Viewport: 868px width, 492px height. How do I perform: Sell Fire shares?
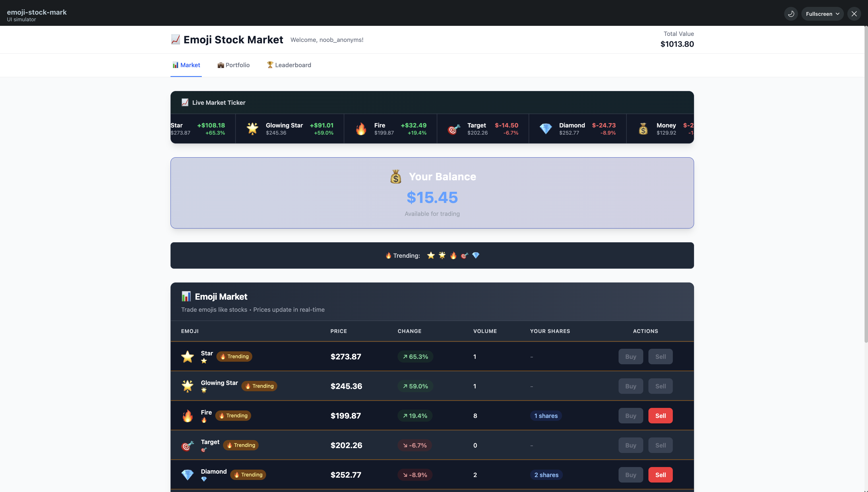click(660, 416)
